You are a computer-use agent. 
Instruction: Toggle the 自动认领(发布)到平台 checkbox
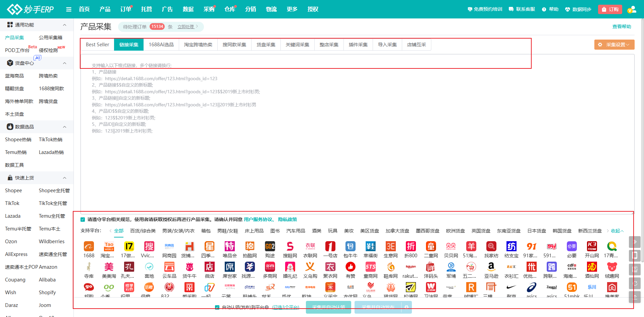[217, 307]
